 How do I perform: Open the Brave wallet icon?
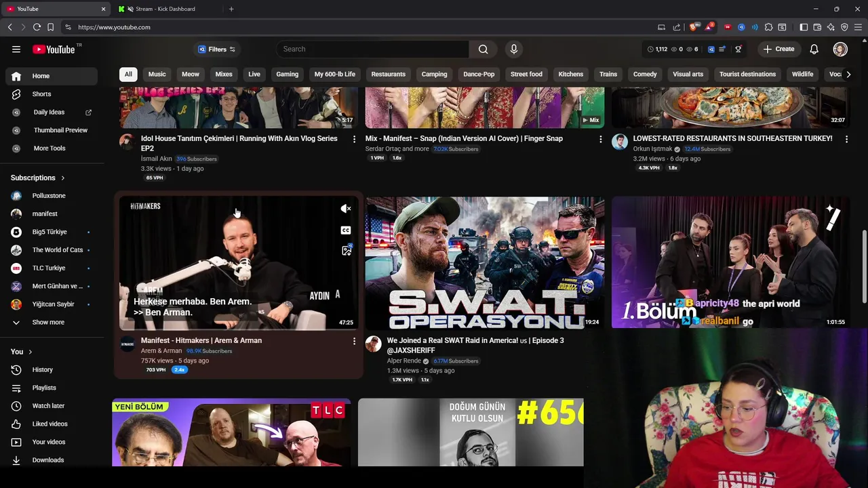[x=817, y=27]
